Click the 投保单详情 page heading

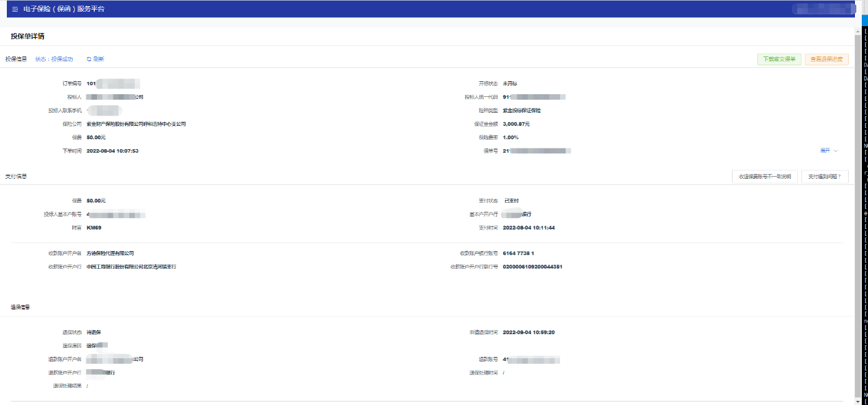[27, 36]
